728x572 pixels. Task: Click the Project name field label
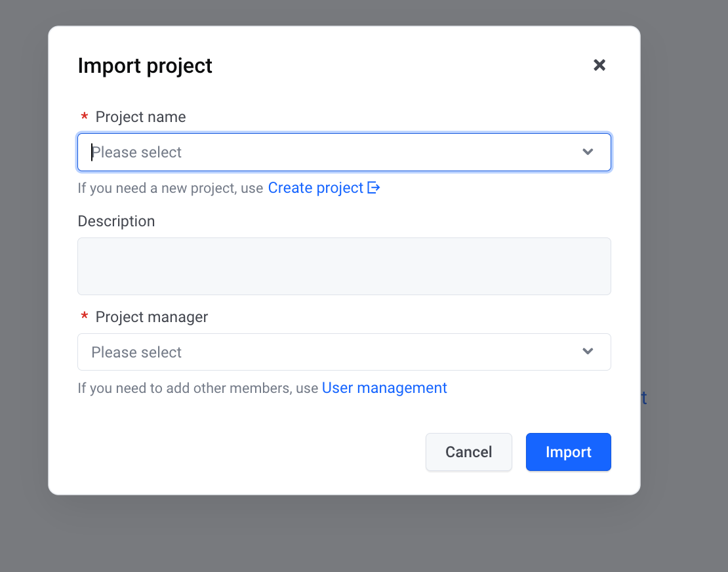140,117
